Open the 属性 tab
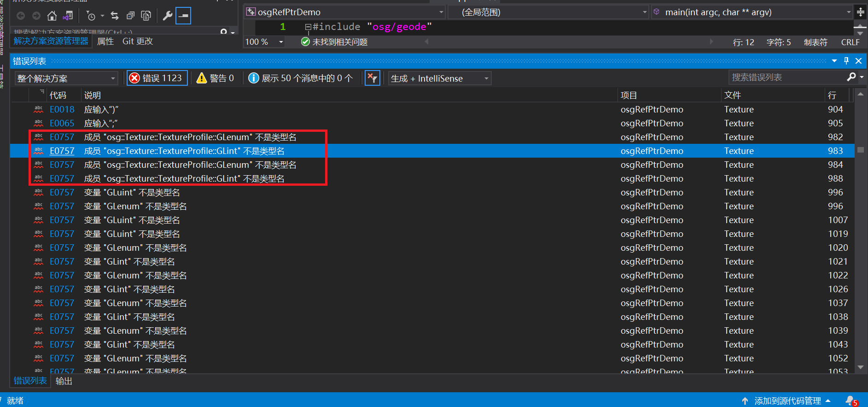The width and height of the screenshot is (868, 407). tap(105, 41)
